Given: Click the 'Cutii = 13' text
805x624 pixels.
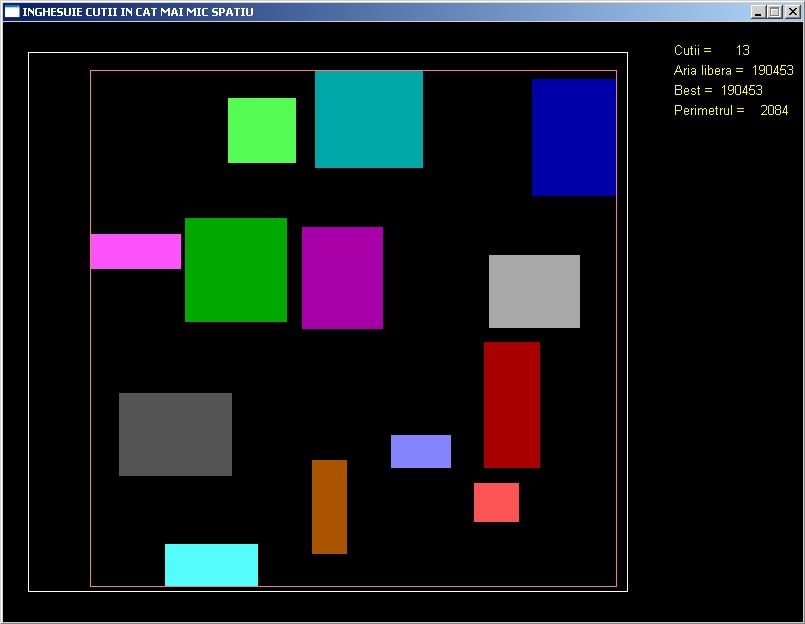Looking at the screenshot, I should click(712, 50).
